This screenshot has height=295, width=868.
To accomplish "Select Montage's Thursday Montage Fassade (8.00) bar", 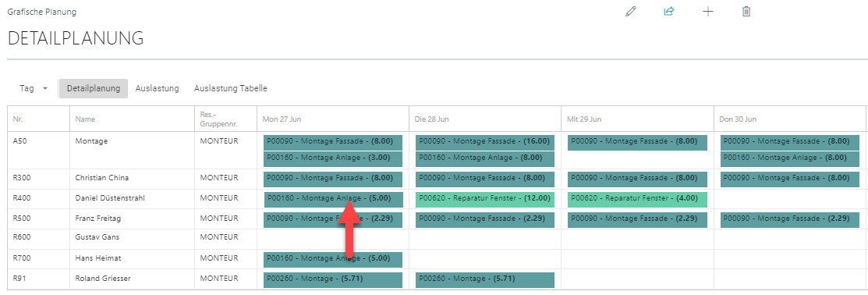I will point(790,142).
